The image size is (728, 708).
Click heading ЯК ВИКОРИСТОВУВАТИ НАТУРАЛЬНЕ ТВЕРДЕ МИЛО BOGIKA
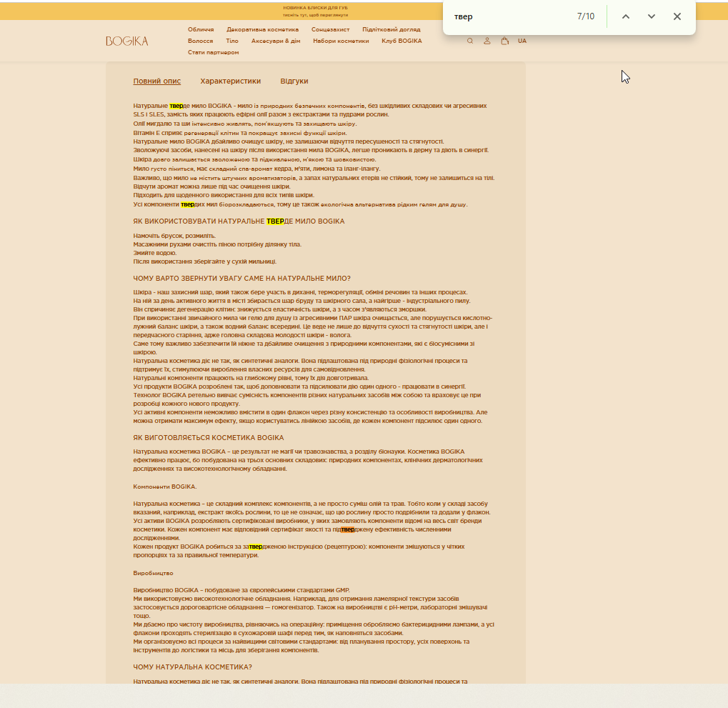click(x=239, y=221)
